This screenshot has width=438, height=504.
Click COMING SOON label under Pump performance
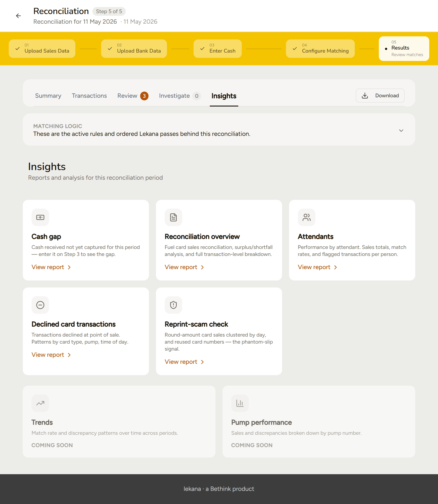pos(252,445)
